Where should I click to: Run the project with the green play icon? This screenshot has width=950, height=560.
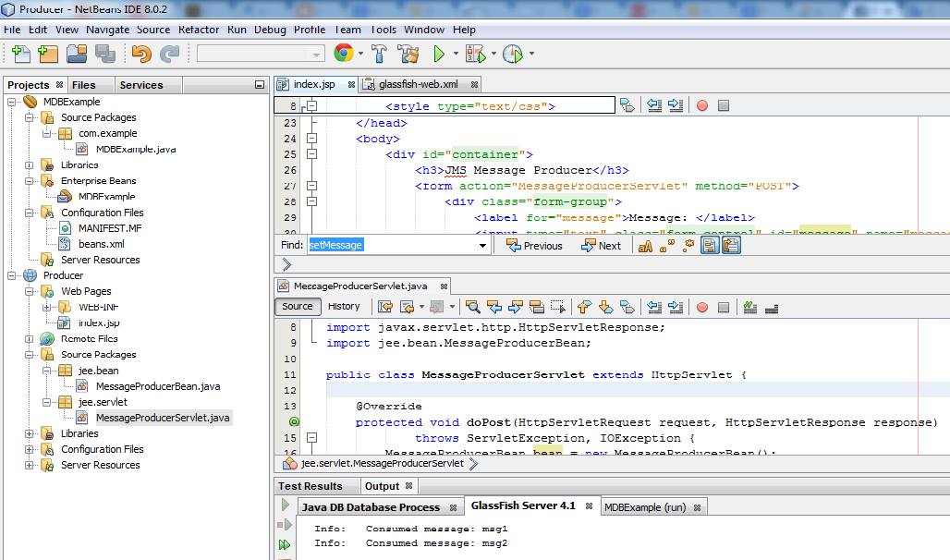[x=439, y=54]
